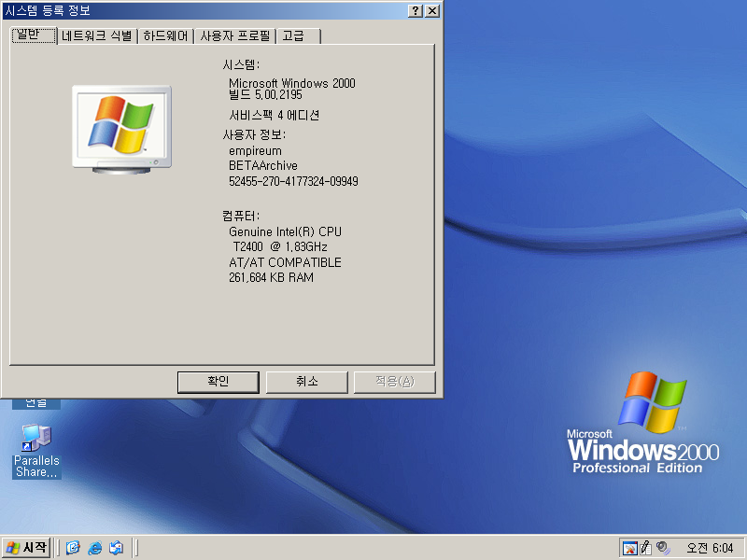This screenshot has height=560, width=747.
Task: Open the 시작 menu
Action: pos(26,548)
